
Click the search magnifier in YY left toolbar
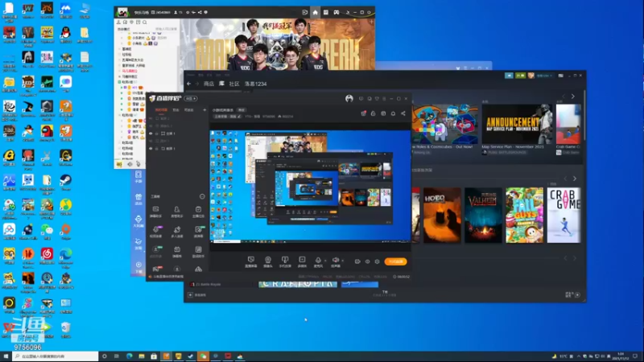[x=145, y=23]
